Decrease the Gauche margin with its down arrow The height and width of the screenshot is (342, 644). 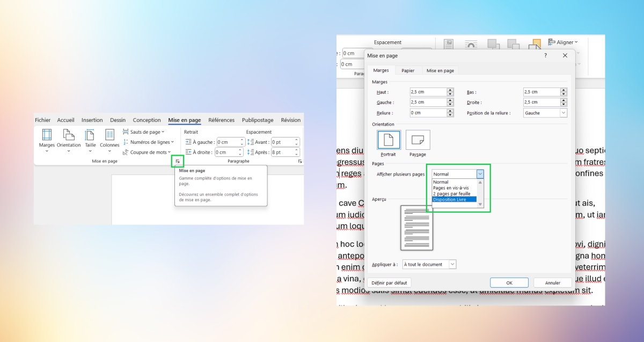click(x=450, y=104)
